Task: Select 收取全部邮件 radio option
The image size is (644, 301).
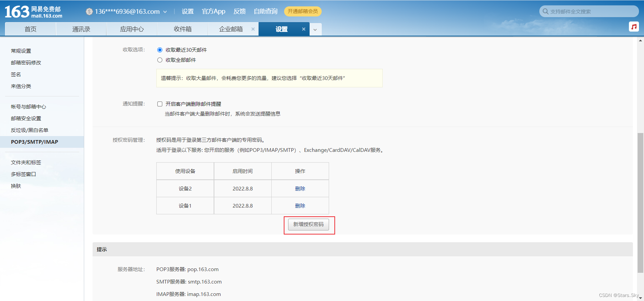Action: pos(160,60)
